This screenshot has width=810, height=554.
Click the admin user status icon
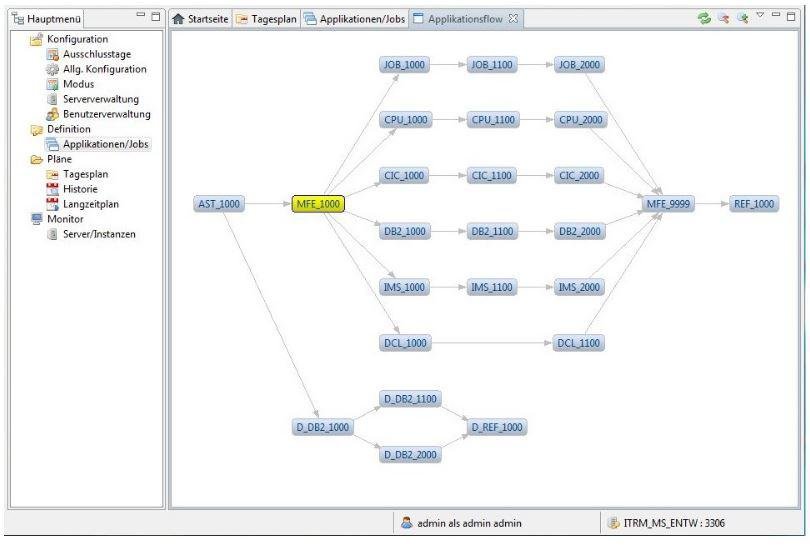pos(407,523)
